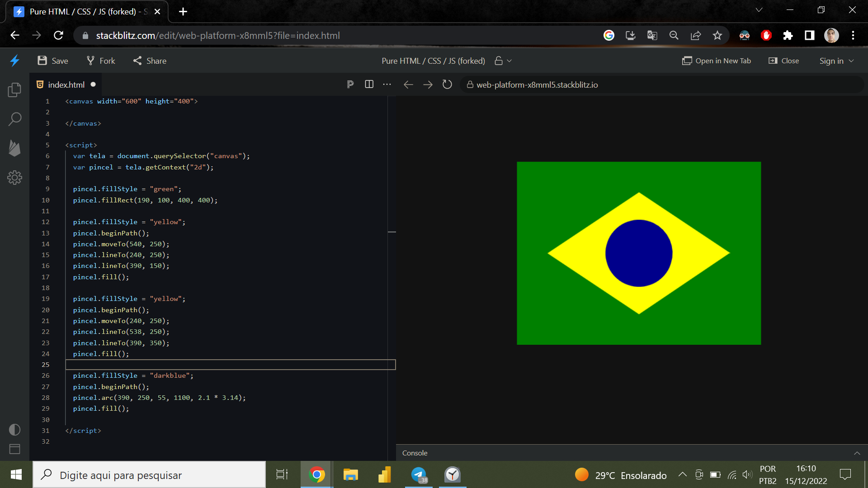Go forward in the preview browser
Image resolution: width=868 pixels, height=488 pixels.
[428, 84]
